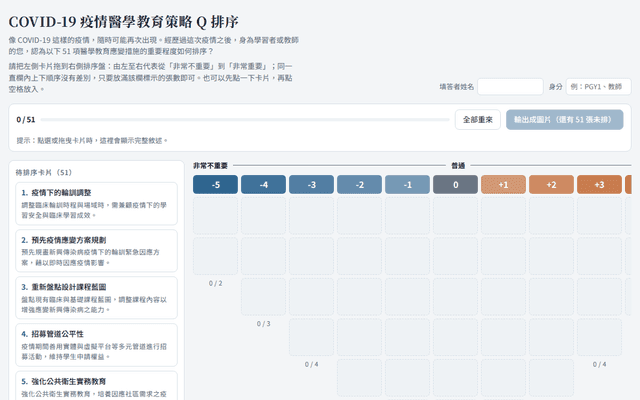Viewport: 640px width, 400px height.
Task: Click the page title COVID-19 疫情醫學教育策略 Q 排序
Action: coord(124,22)
